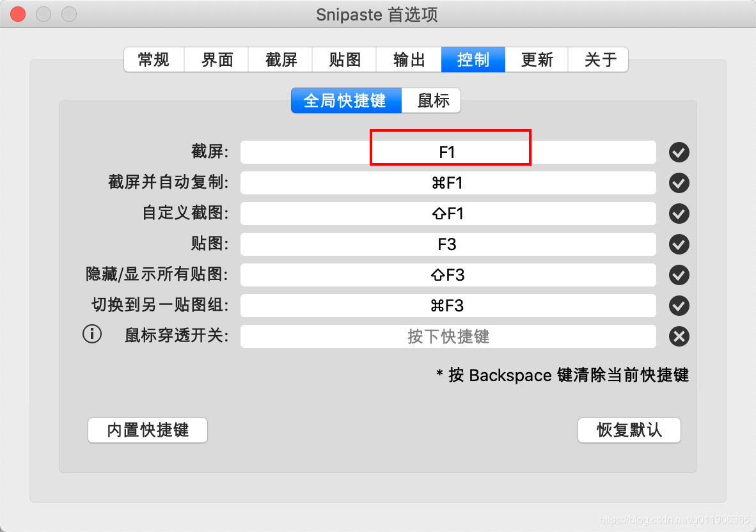Open the 界面 tab
The image size is (756, 532).
point(216,59)
